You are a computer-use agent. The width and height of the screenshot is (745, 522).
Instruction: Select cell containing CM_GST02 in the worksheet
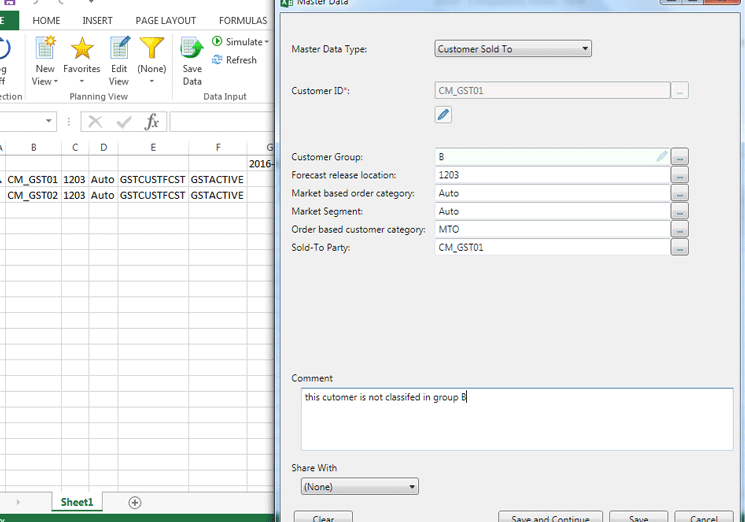click(x=33, y=195)
